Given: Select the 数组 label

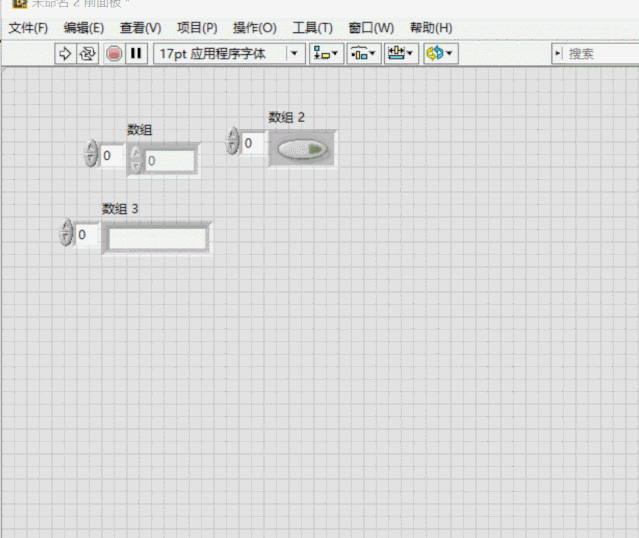Looking at the screenshot, I should point(139,130).
